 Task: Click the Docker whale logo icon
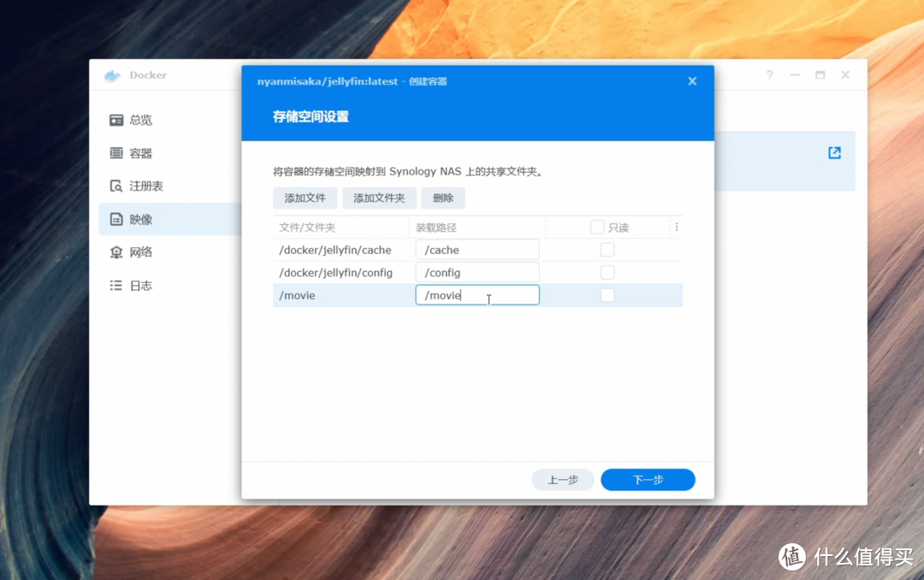[x=111, y=75]
